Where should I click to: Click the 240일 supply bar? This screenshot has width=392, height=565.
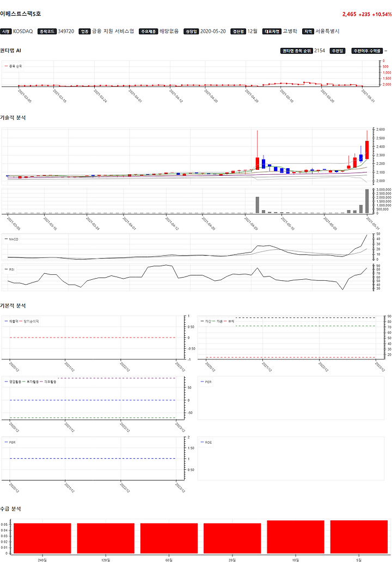click(x=42, y=538)
